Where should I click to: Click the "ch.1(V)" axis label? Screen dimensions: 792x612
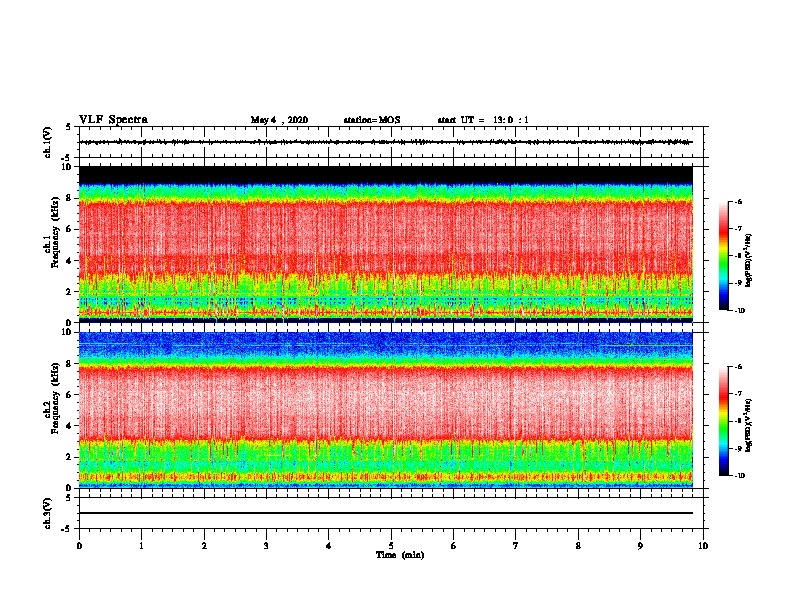48,142
